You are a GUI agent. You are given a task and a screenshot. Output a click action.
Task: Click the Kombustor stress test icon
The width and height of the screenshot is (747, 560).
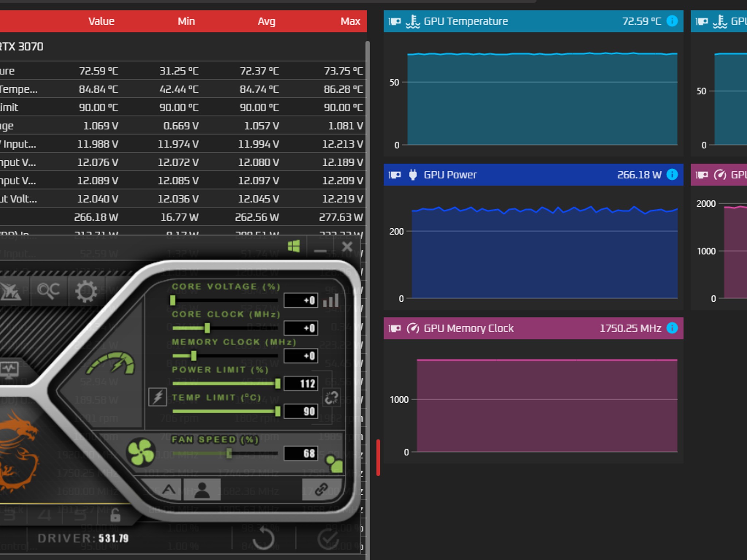10,291
